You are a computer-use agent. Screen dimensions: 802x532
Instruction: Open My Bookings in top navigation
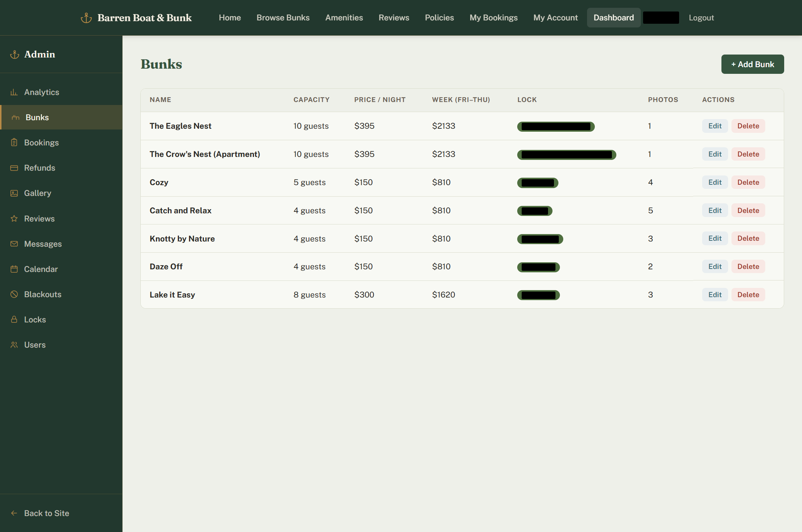[x=493, y=18]
